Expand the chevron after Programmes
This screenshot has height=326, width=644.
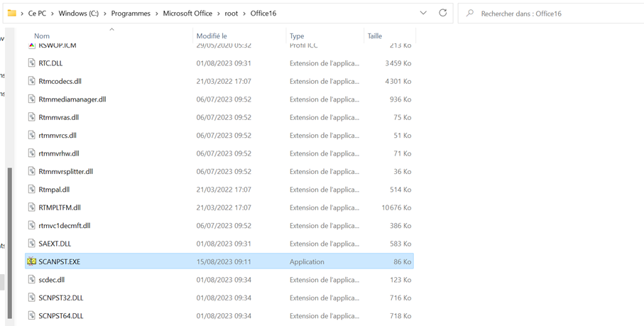click(156, 13)
